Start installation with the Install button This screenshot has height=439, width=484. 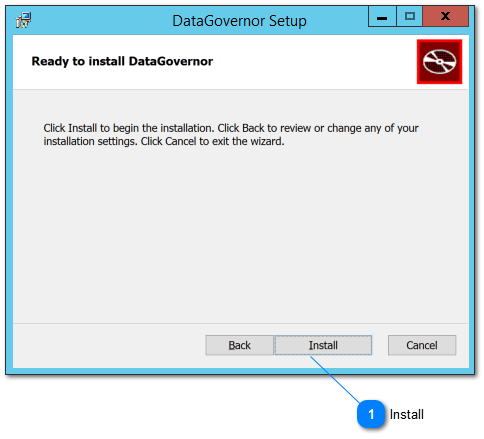(x=323, y=345)
